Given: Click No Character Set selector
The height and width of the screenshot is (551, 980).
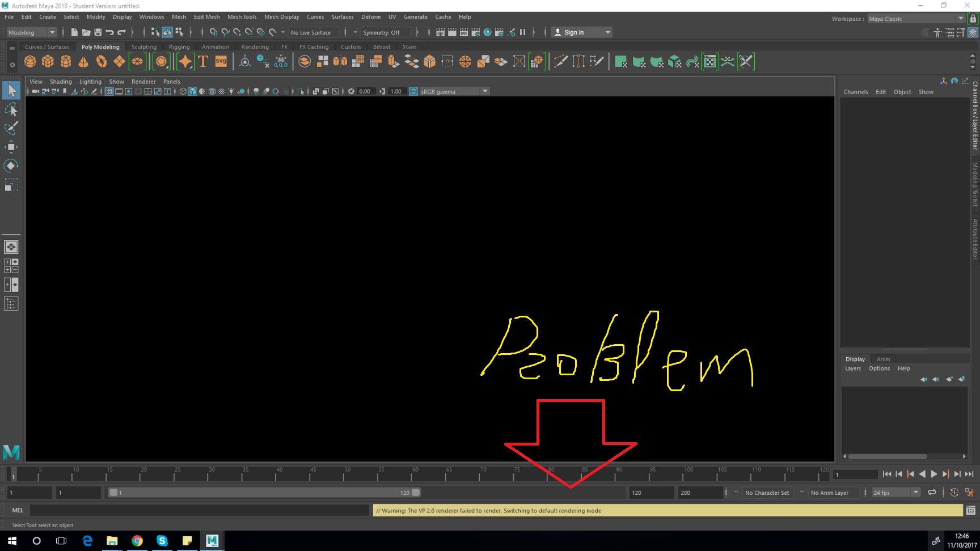Looking at the screenshot, I should click(x=767, y=493).
